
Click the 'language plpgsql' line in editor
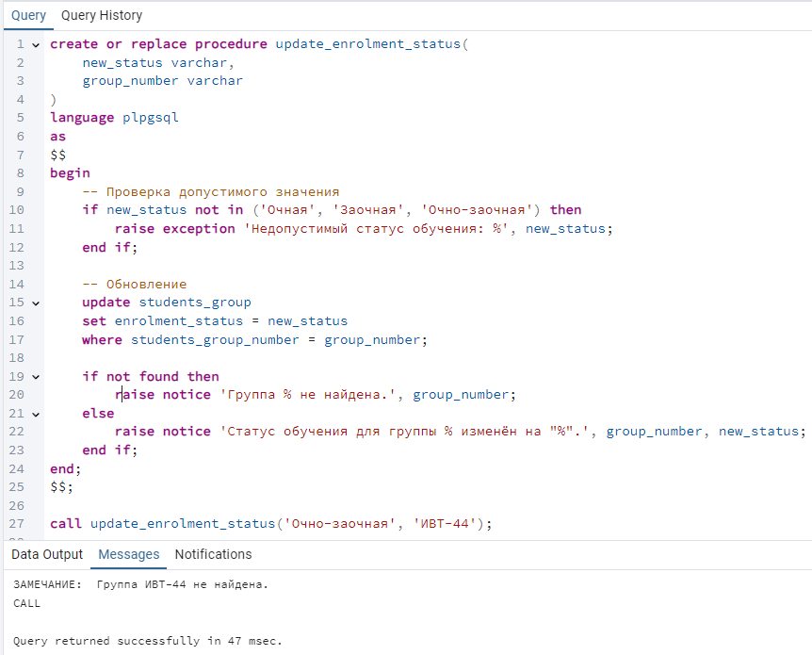click(x=114, y=118)
